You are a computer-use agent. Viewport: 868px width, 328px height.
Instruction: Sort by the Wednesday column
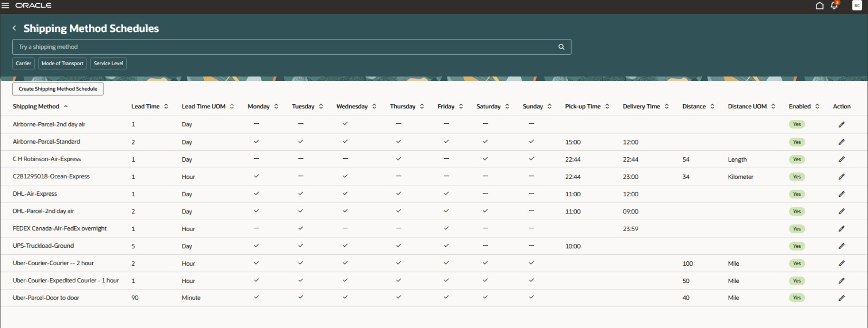[374, 106]
